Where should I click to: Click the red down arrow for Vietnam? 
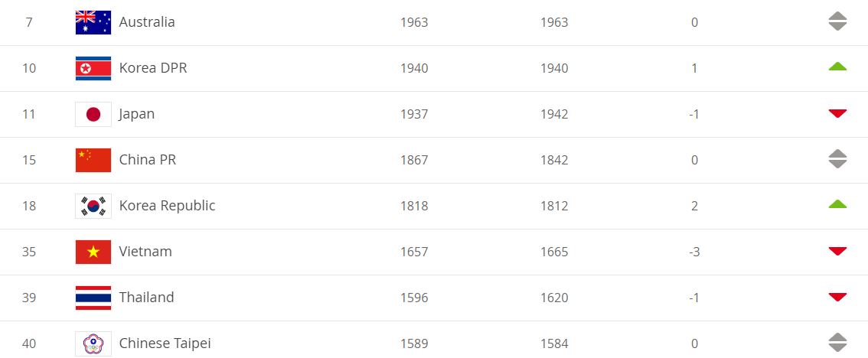click(837, 251)
